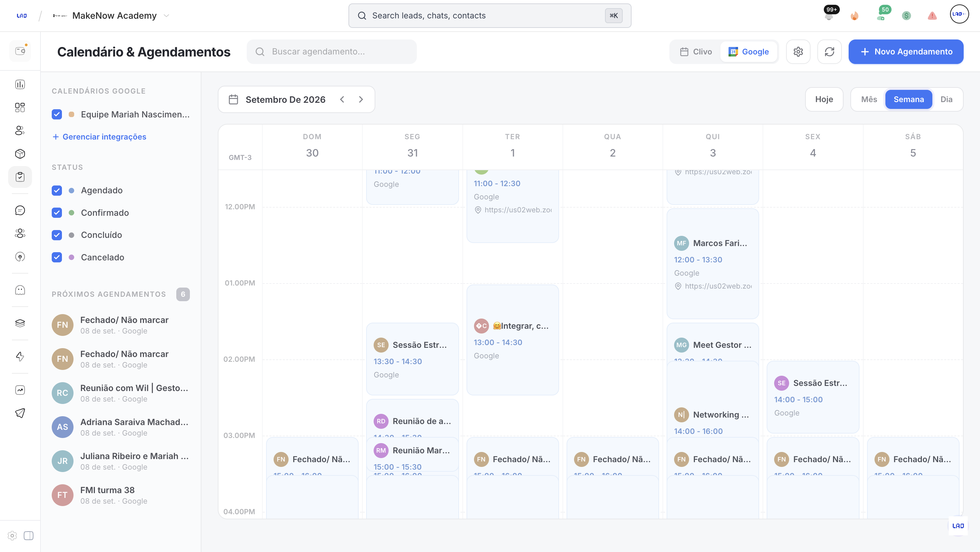Select the Google calendar source

click(748, 52)
